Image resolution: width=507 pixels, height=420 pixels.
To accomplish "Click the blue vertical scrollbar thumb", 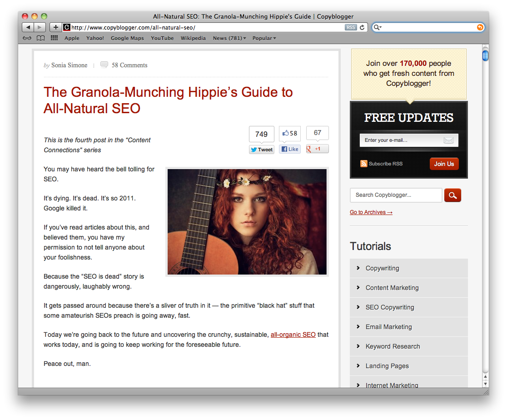I will pos(485,55).
